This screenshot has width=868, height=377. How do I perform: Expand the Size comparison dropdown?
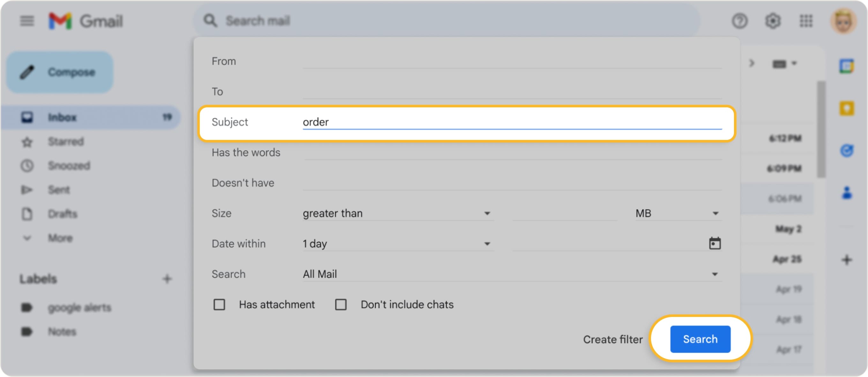click(488, 213)
